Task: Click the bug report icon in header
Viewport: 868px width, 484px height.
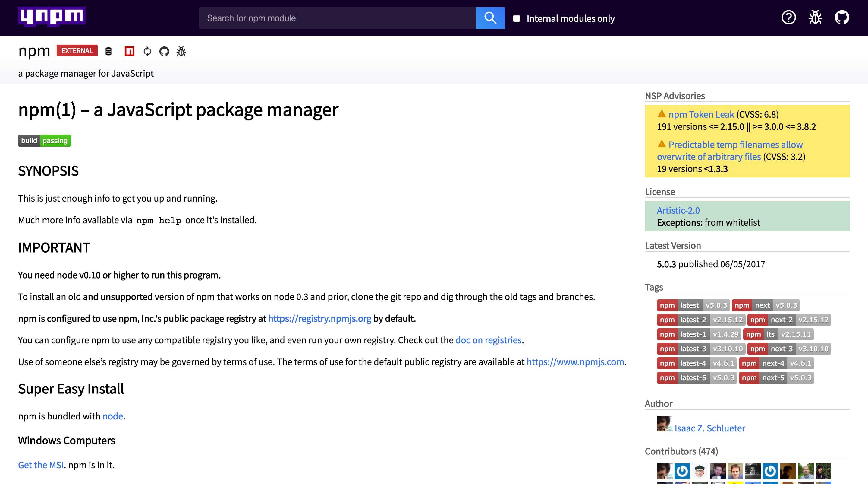Action: pyautogui.click(x=815, y=18)
